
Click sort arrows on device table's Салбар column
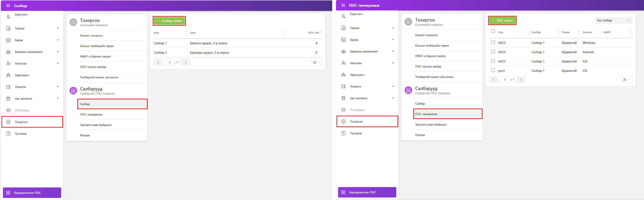(x=558, y=32)
